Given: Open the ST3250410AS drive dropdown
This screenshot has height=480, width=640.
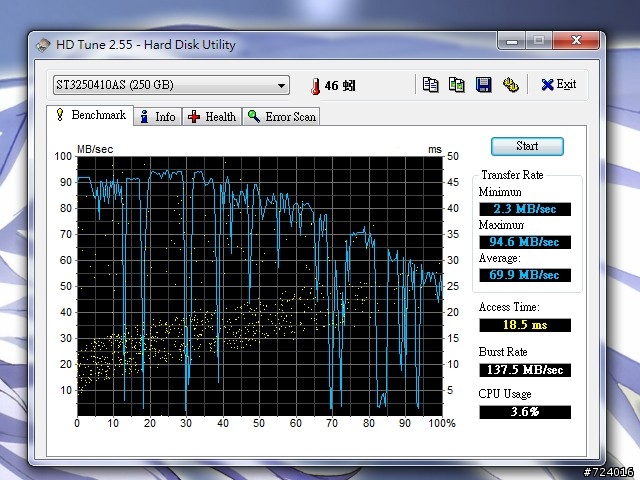Looking at the screenshot, I should [x=171, y=85].
